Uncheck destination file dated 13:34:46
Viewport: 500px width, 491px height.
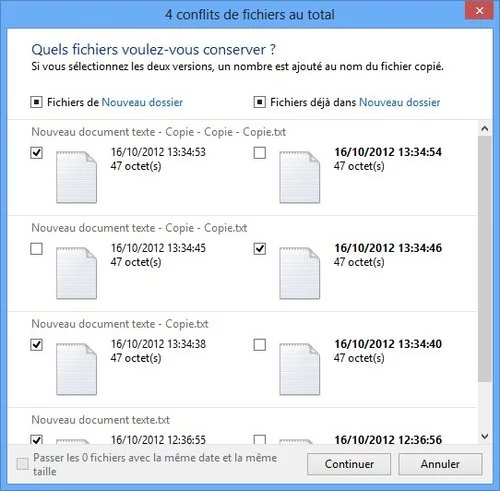click(260, 249)
